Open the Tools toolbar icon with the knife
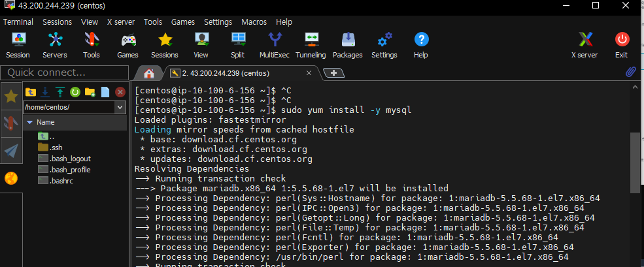Image resolution: width=644 pixels, height=267 pixels. [91, 45]
